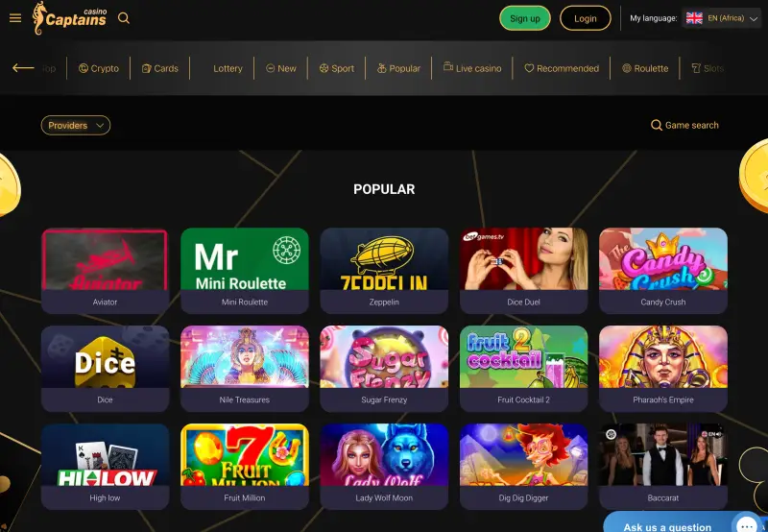Screen dimensions: 768x532
Task: Launch the Zeppelin game tile
Action: 384,271
